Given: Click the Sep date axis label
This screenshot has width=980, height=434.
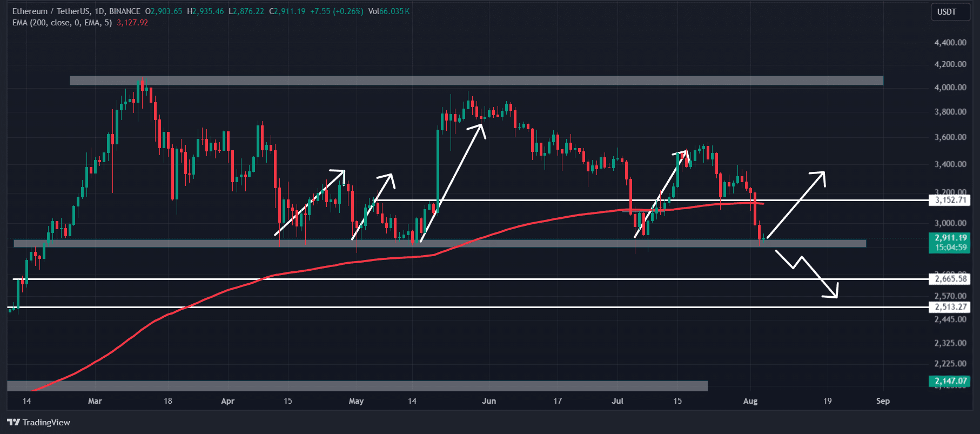Looking at the screenshot, I should (x=883, y=401).
